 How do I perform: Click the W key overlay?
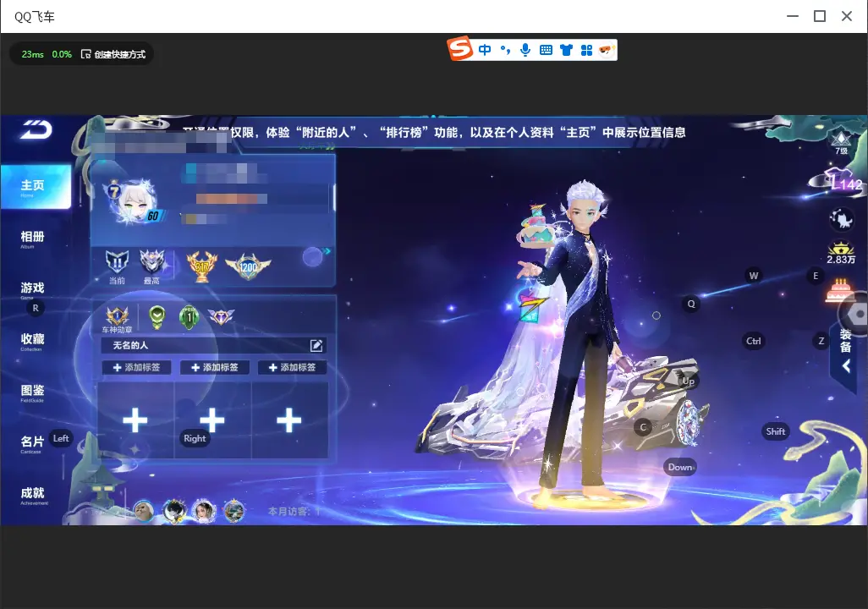[754, 276]
